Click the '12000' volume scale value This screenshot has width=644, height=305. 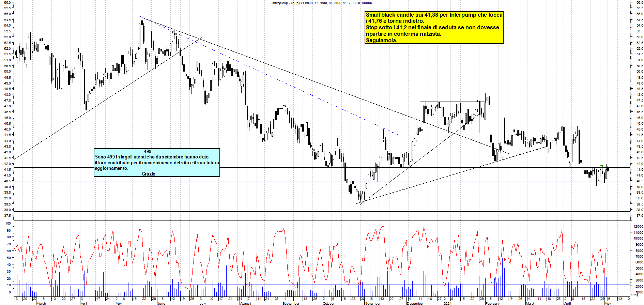click(638, 227)
